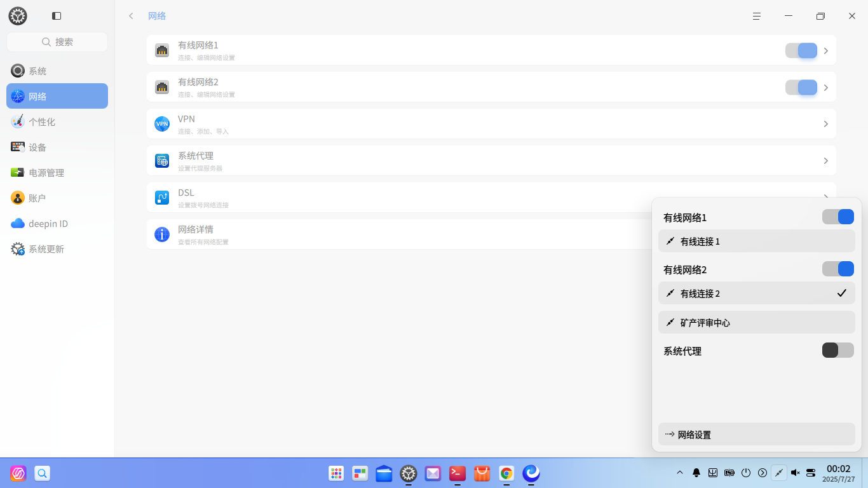Screen dimensions: 868x488
Task: Click the circled arrow icon in the tray
Action: [x=763, y=473]
